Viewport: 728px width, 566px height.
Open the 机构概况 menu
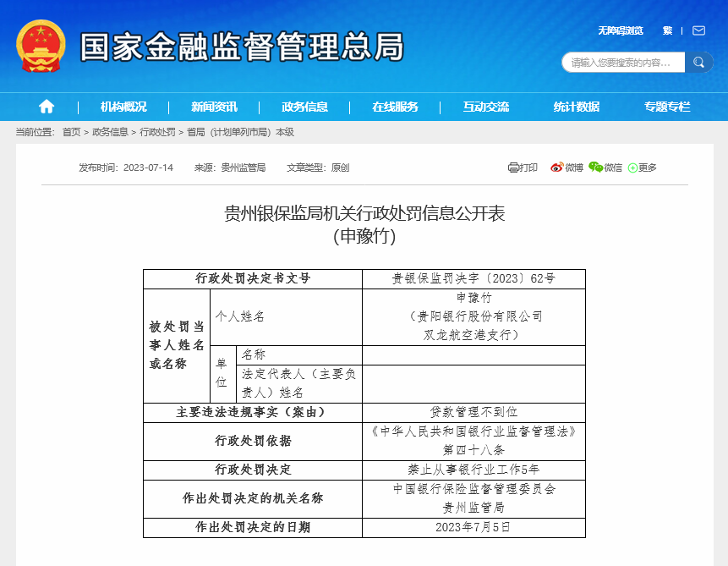coord(123,107)
